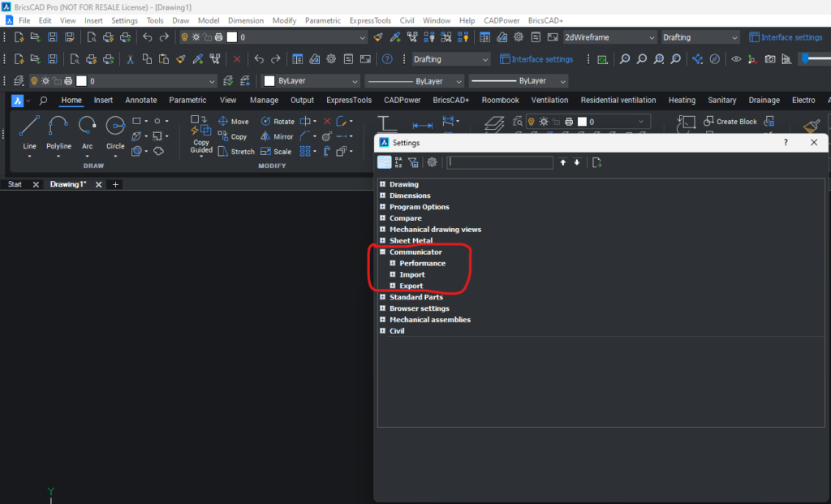This screenshot has width=831, height=504.
Task: Click the blue slider handle in the toolbar
Action: point(806,58)
